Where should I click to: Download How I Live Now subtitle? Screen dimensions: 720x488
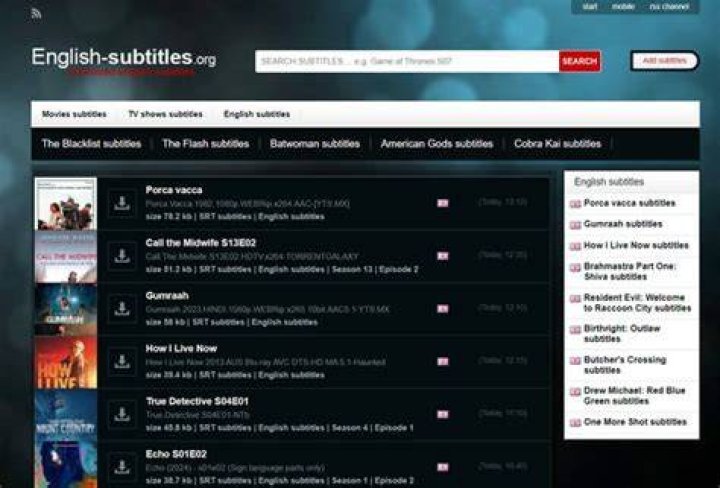click(x=122, y=361)
